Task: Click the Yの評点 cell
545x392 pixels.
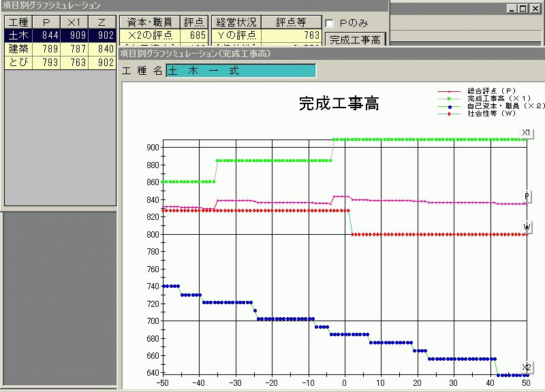Action: coord(235,35)
